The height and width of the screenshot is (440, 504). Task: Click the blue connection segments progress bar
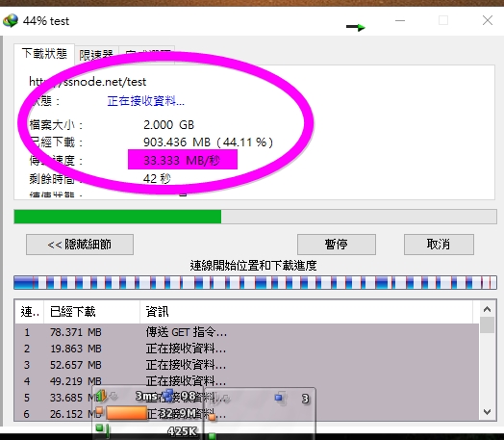point(255,282)
